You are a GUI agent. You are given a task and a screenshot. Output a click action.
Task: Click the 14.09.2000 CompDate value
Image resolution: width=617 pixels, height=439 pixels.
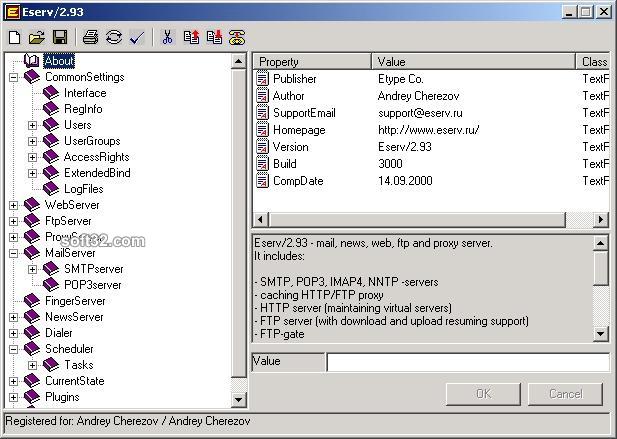coord(405,181)
